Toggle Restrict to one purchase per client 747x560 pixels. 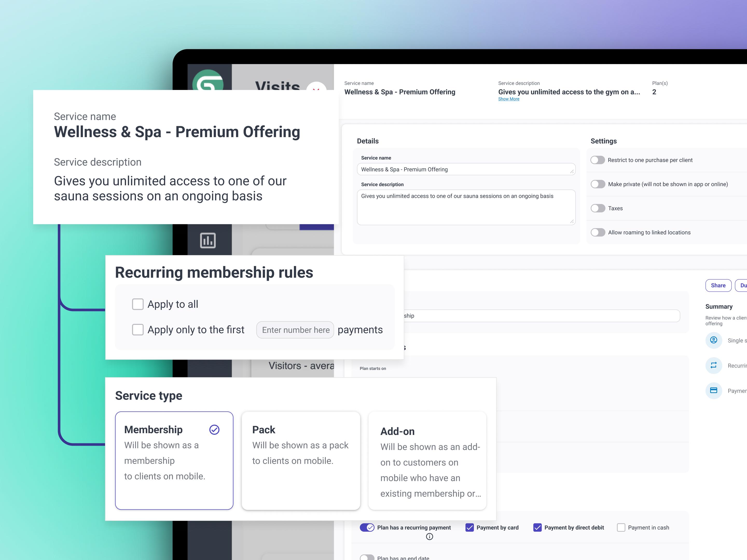598,159
